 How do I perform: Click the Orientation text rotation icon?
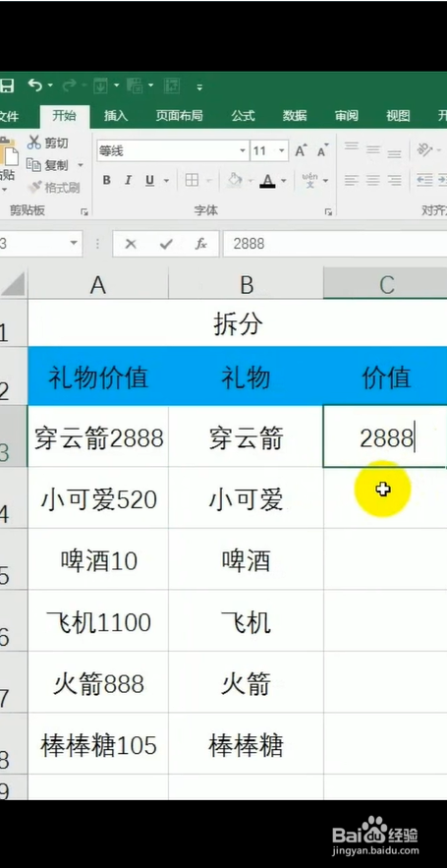coord(424,149)
